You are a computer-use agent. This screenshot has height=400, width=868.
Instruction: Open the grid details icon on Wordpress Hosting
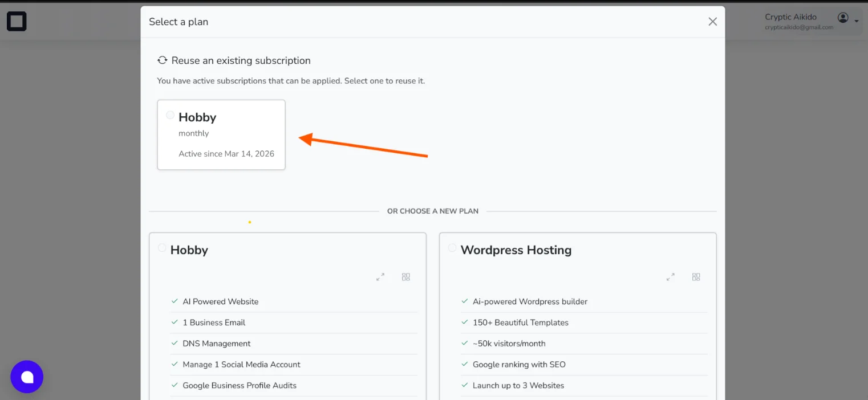click(x=696, y=276)
